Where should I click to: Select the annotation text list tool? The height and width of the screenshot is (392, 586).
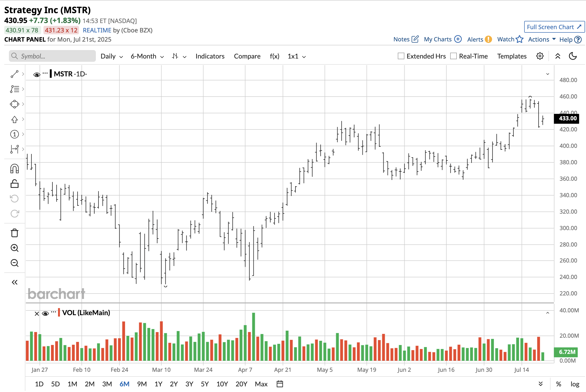click(15, 89)
